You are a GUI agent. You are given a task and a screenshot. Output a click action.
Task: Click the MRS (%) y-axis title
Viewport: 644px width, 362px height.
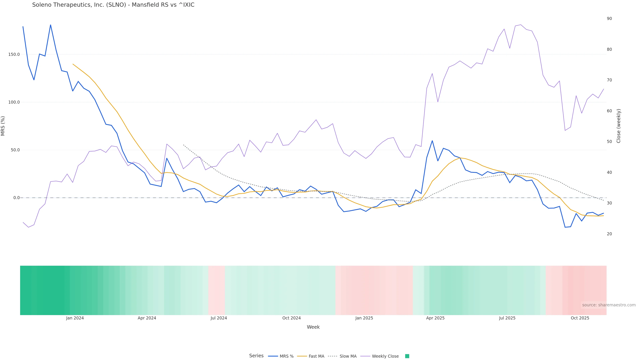(3, 126)
